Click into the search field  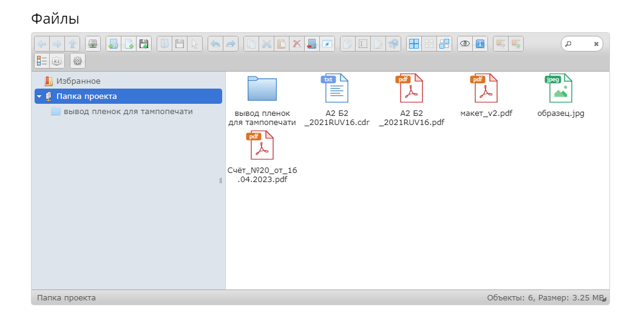pos(582,44)
